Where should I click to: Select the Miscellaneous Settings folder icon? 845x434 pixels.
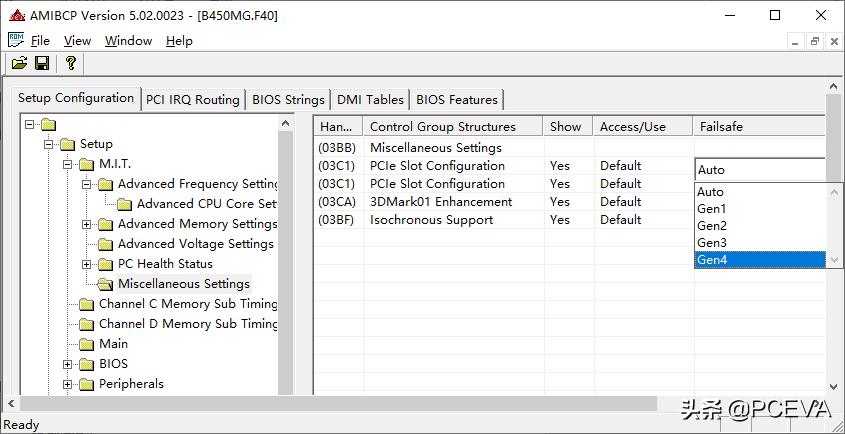105,284
